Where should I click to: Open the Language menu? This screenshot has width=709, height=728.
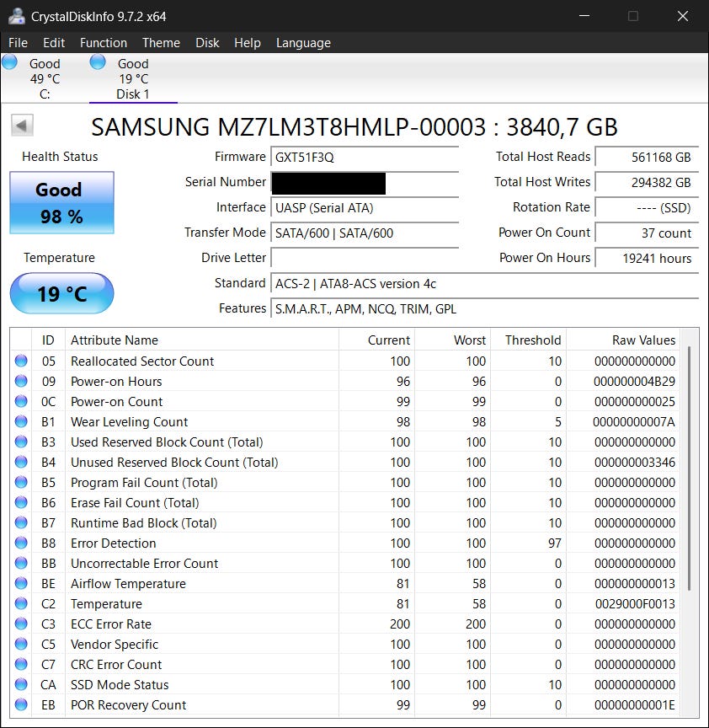303,43
